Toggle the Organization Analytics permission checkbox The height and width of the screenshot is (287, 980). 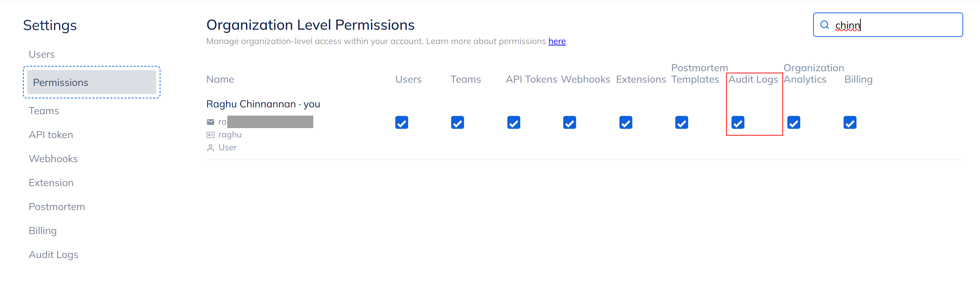pyautogui.click(x=793, y=123)
